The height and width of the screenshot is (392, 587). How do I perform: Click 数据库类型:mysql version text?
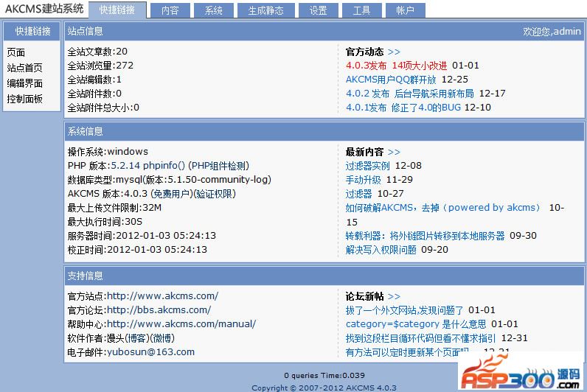pos(169,180)
